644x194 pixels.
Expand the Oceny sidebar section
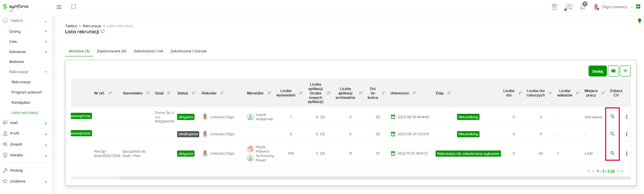click(46, 32)
